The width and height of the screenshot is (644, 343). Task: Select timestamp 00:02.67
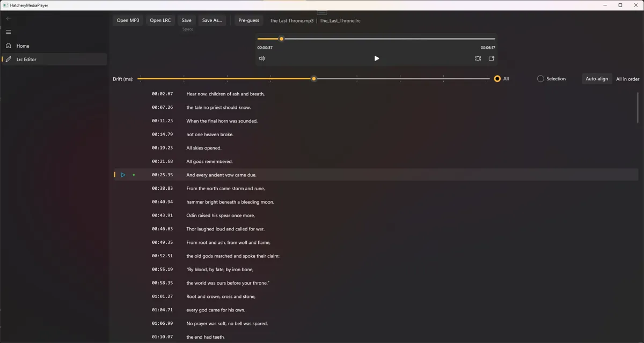162,94
